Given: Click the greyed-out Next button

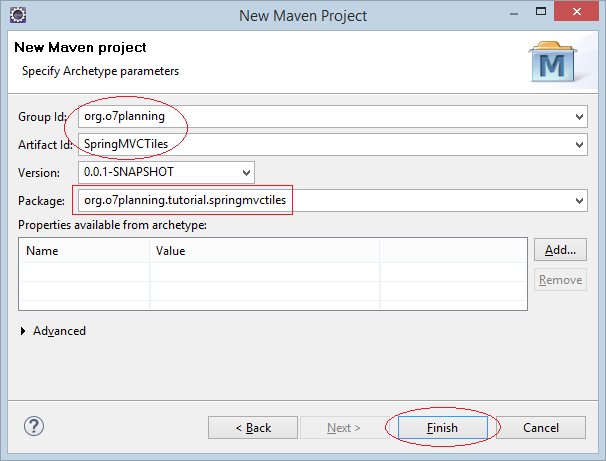Looking at the screenshot, I should click(344, 427).
